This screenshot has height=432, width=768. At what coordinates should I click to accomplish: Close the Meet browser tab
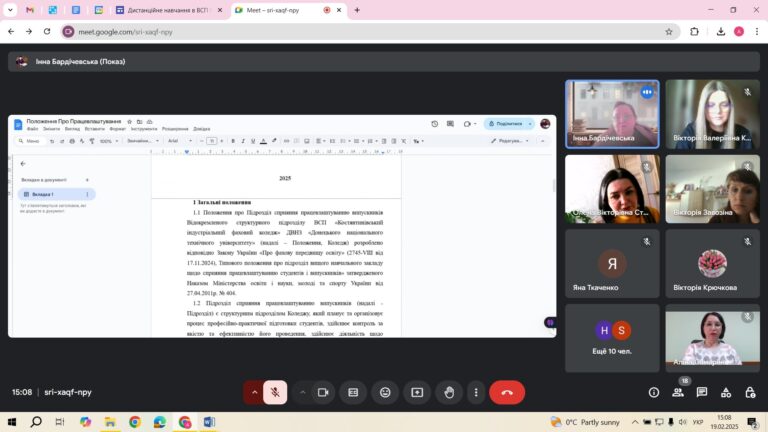[338, 10]
